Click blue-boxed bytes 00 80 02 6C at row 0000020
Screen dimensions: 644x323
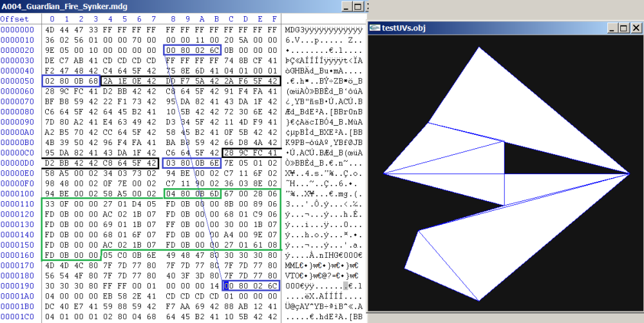pyautogui.click(x=192, y=50)
